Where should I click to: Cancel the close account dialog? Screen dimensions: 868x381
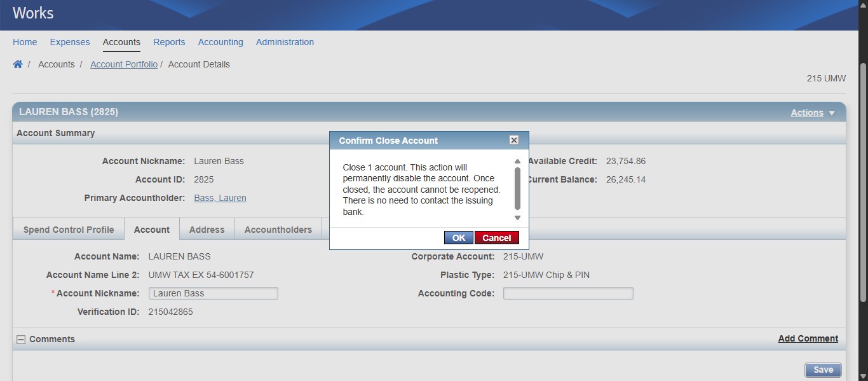(496, 238)
